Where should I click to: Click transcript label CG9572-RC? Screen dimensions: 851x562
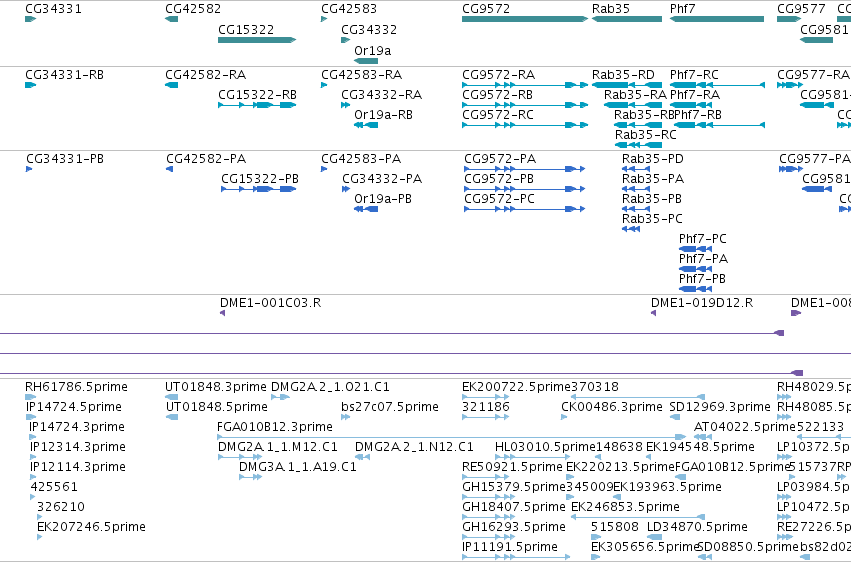(498, 115)
